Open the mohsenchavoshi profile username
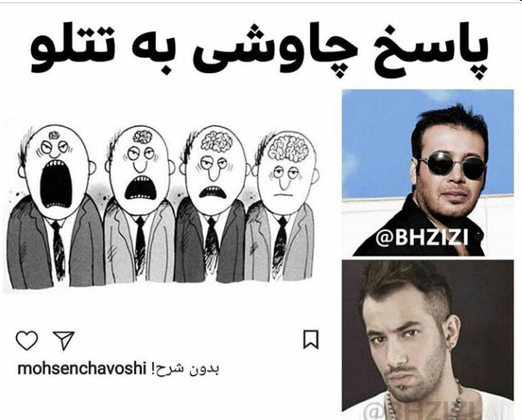 (82, 369)
